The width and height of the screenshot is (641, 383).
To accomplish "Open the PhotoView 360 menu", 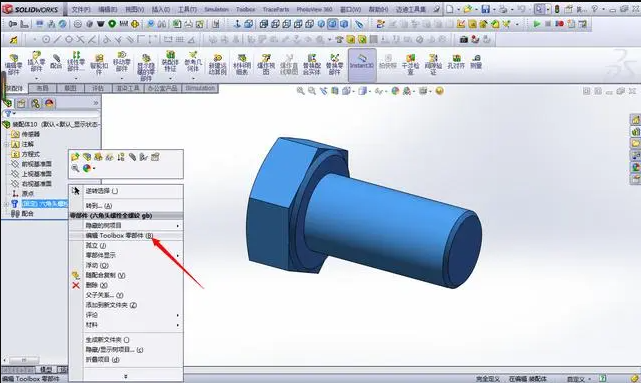I will tap(315, 9).
